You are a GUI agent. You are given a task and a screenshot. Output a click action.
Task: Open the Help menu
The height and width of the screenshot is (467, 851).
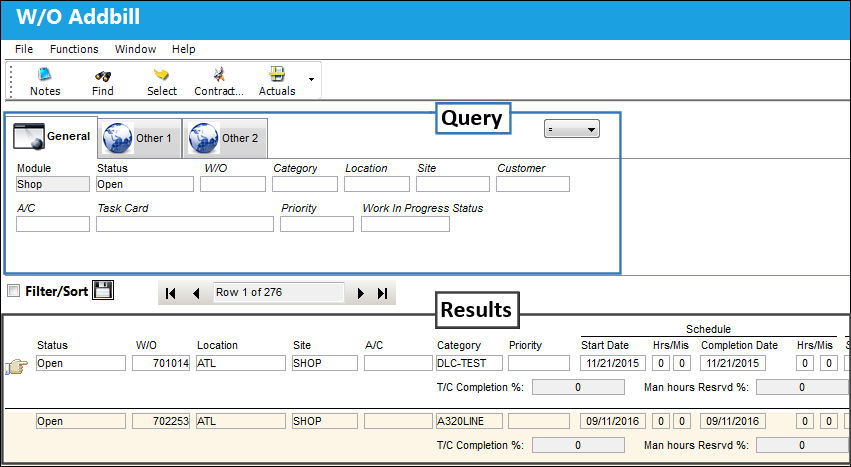183,49
